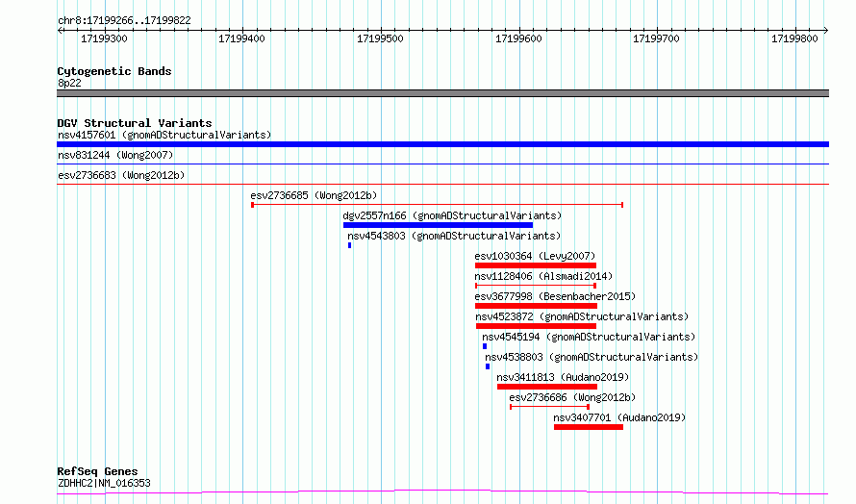Click the small blue nsv4545194 marker
This screenshot has height=504, width=856.
click(484, 346)
